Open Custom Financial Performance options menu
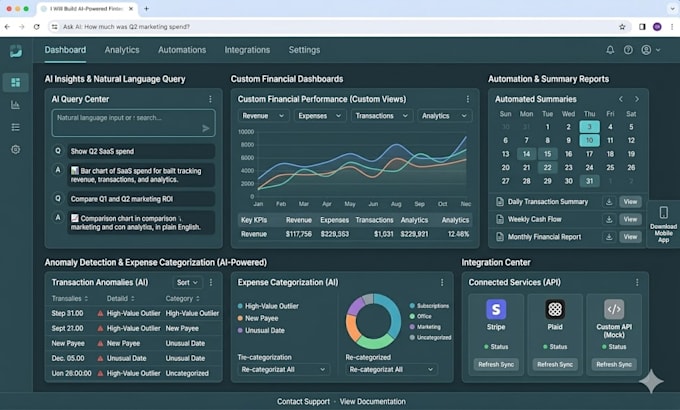This screenshot has width=680, height=410. coord(468,99)
